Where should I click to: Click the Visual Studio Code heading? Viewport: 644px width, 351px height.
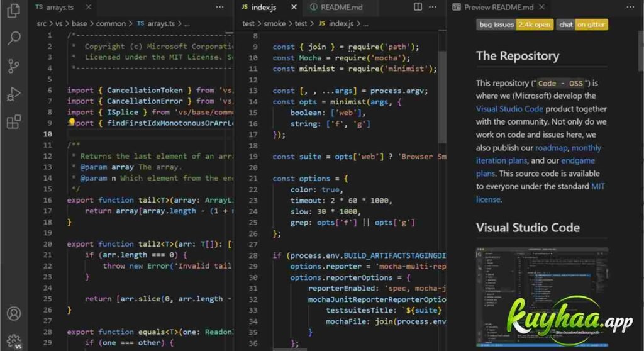click(x=528, y=228)
